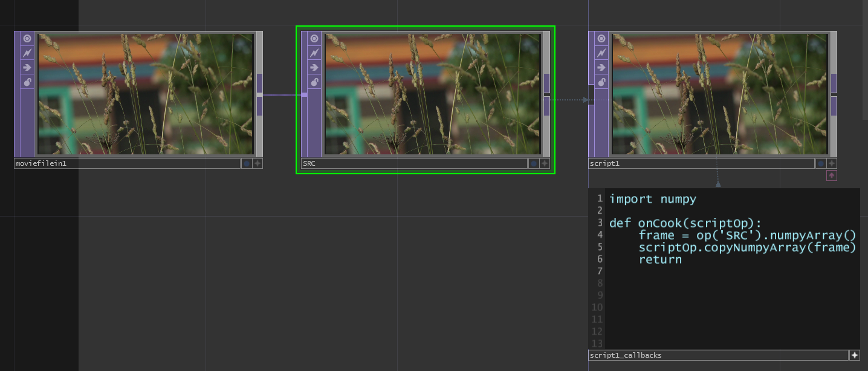868x371 pixels.
Task: Enable the lock flag on SRC node
Action: (314, 82)
